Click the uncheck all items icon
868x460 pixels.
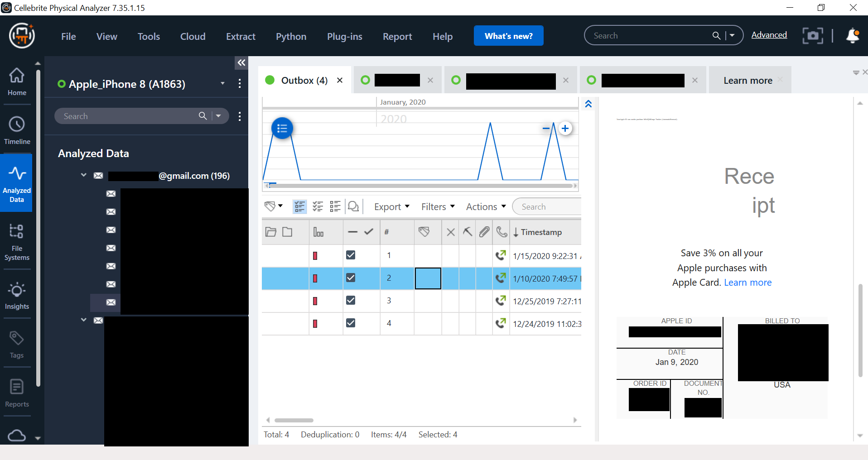[x=335, y=206]
